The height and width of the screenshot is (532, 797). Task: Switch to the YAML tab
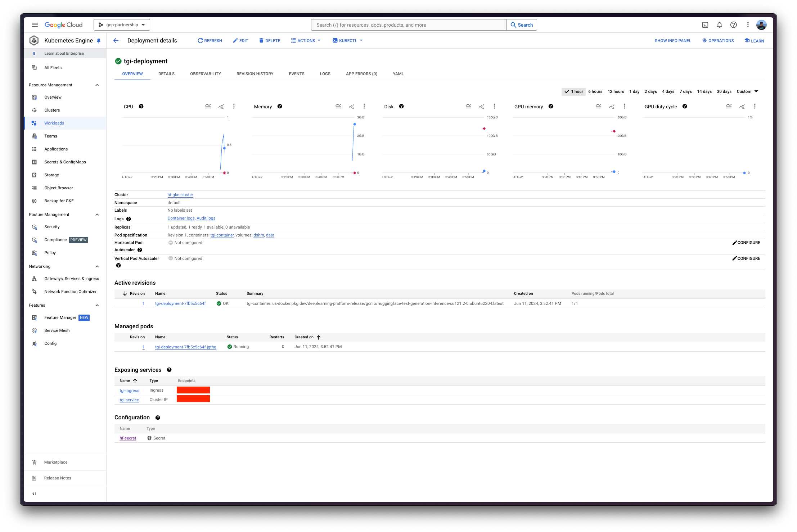pos(398,74)
